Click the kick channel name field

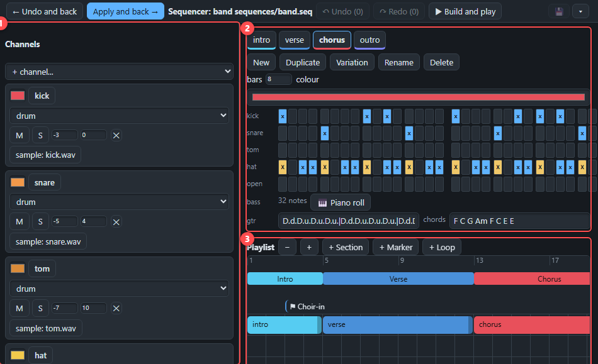tap(42, 96)
